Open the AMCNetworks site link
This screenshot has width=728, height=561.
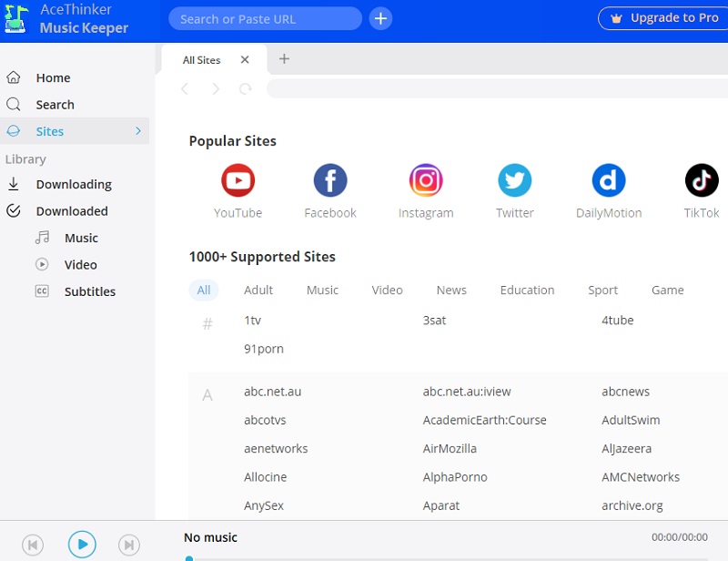point(641,477)
